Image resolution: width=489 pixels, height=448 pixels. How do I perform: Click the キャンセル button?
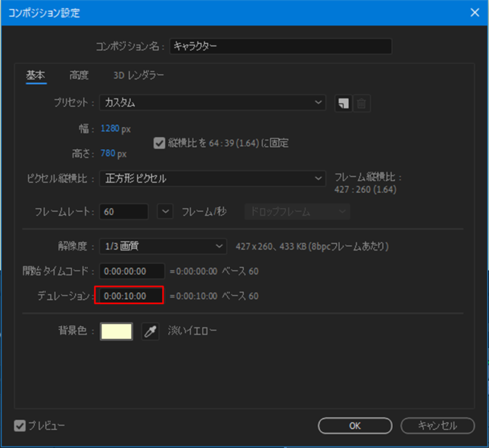[x=437, y=425]
